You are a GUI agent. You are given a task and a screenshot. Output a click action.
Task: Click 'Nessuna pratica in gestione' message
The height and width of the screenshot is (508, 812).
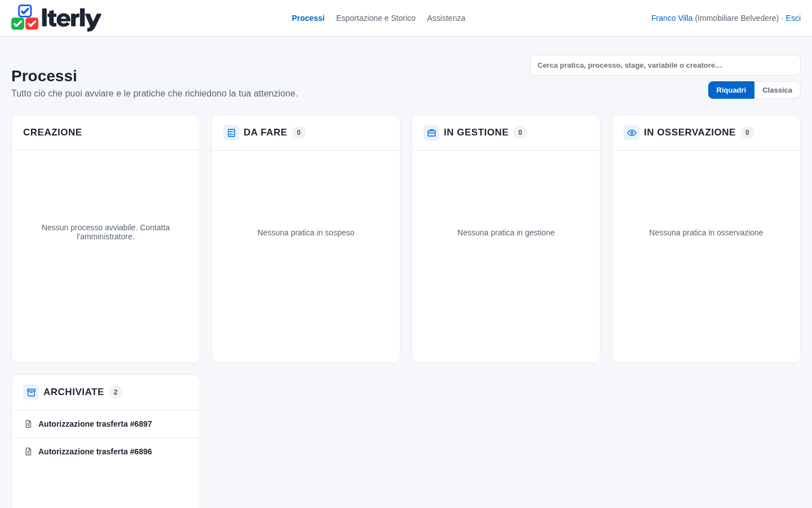coord(506,233)
